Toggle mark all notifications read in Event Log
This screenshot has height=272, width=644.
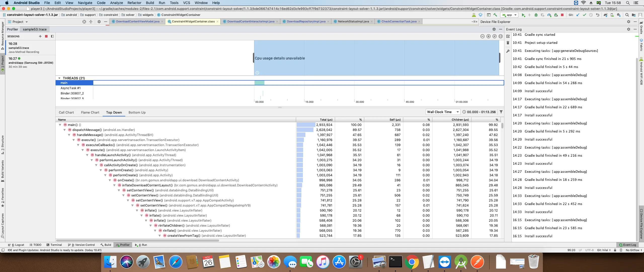coord(508,36)
